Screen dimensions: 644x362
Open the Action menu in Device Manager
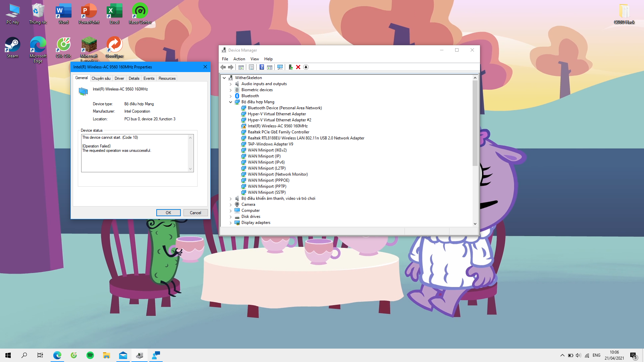pos(239,59)
